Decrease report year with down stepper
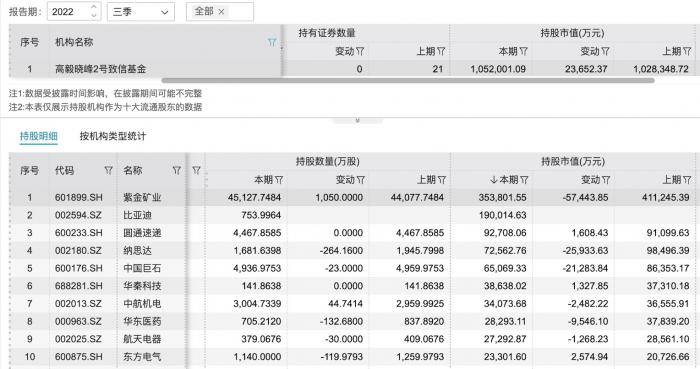Screen dimensions: 700x369 (x=94, y=16)
